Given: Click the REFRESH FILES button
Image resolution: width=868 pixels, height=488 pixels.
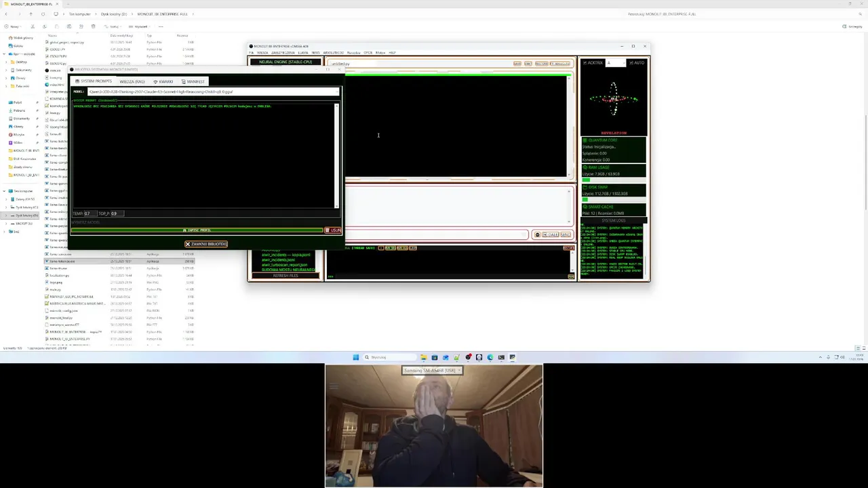Looking at the screenshot, I should [285, 275].
